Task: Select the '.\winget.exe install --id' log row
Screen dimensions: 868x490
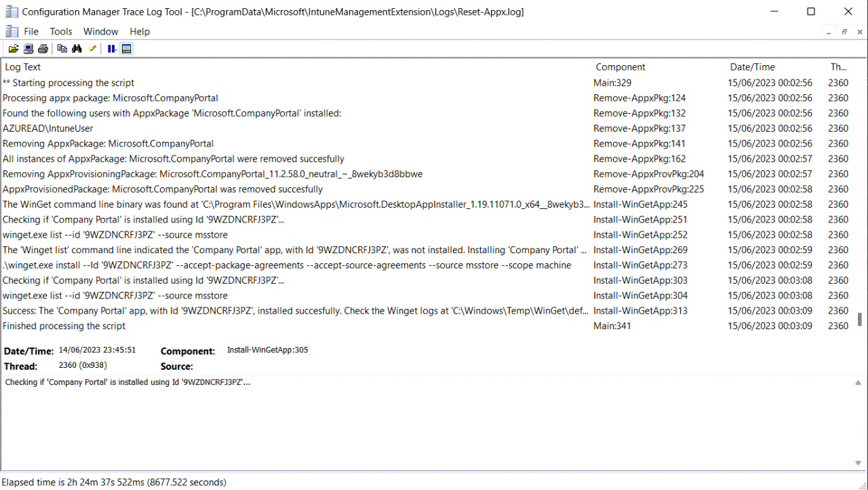Action: [x=427, y=265]
